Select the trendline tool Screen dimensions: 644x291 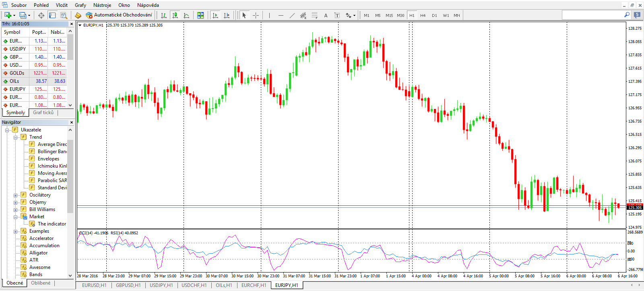point(292,15)
